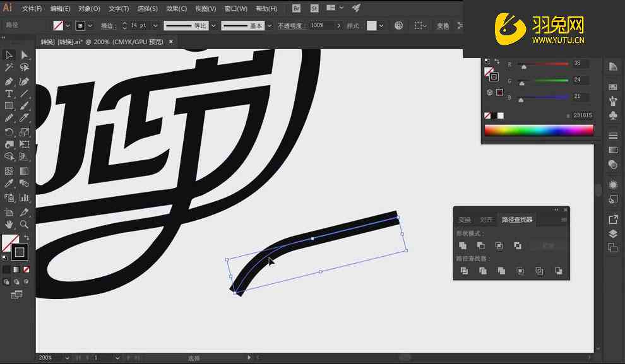Select the Scale tool
The image size is (625, 364).
pyautogui.click(x=24, y=132)
